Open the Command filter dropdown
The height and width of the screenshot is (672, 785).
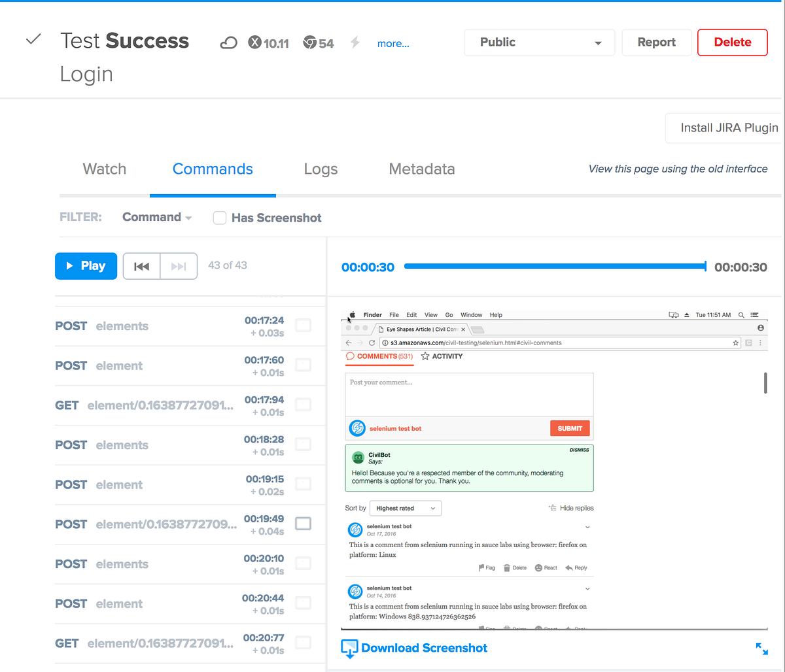pos(156,217)
